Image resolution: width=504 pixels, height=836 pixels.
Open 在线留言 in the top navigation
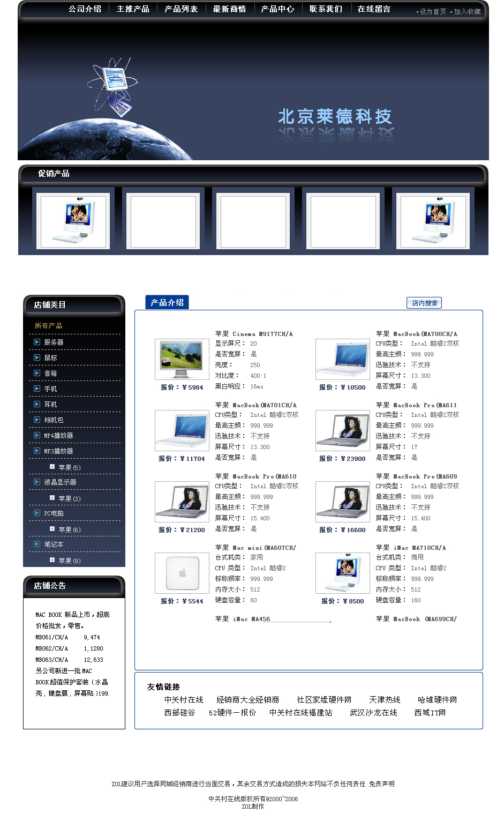coord(374,9)
